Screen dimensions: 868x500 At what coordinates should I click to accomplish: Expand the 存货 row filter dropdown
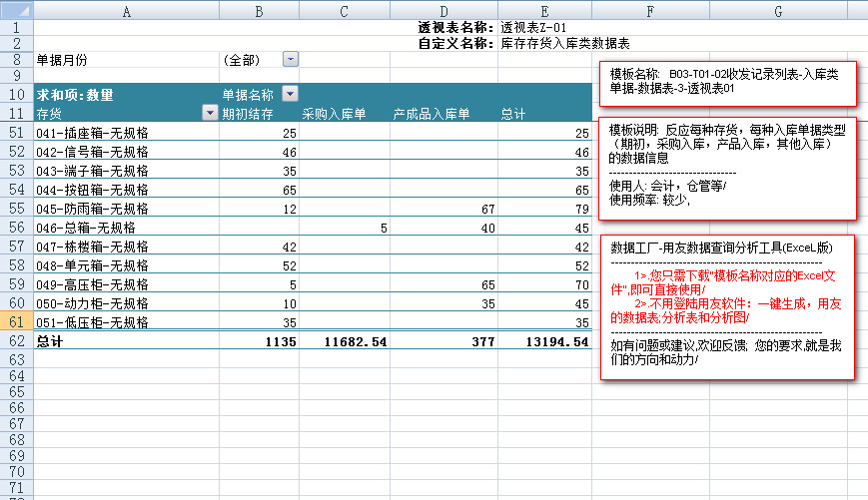[x=210, y=113]
